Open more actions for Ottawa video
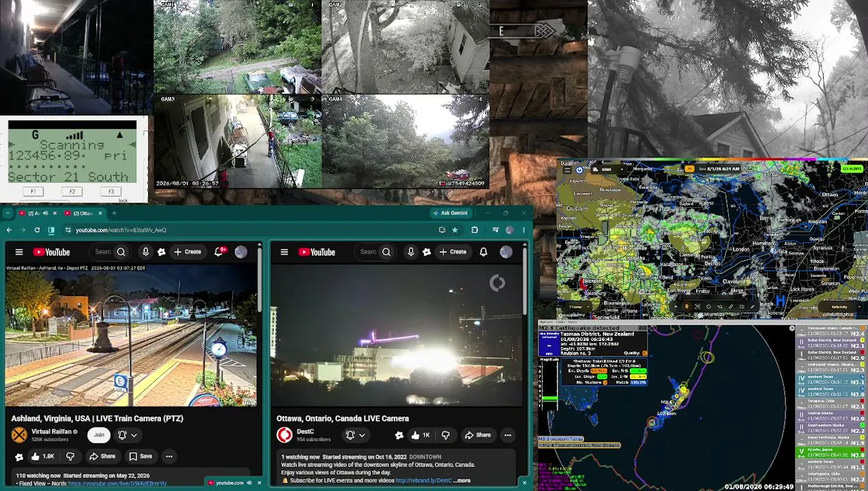 coord(508,435)
